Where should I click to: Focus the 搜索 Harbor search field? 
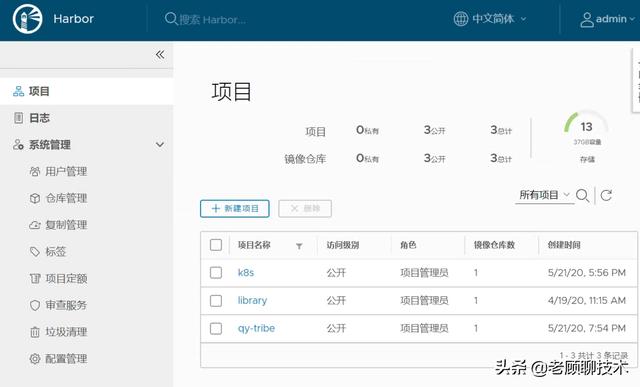[212, 19]
